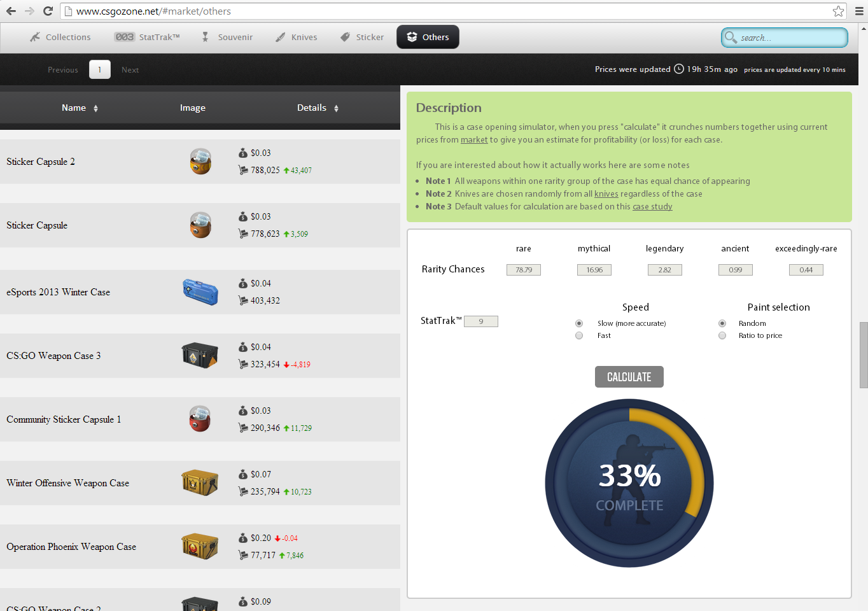Click the Sticker Capsule 2 item icon
The width and height of the screenshot is (868, 611).
[200, 162]
